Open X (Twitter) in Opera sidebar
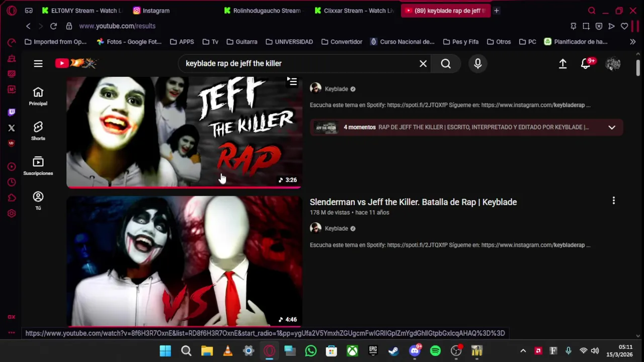The image size is (644, 362). 12,128
